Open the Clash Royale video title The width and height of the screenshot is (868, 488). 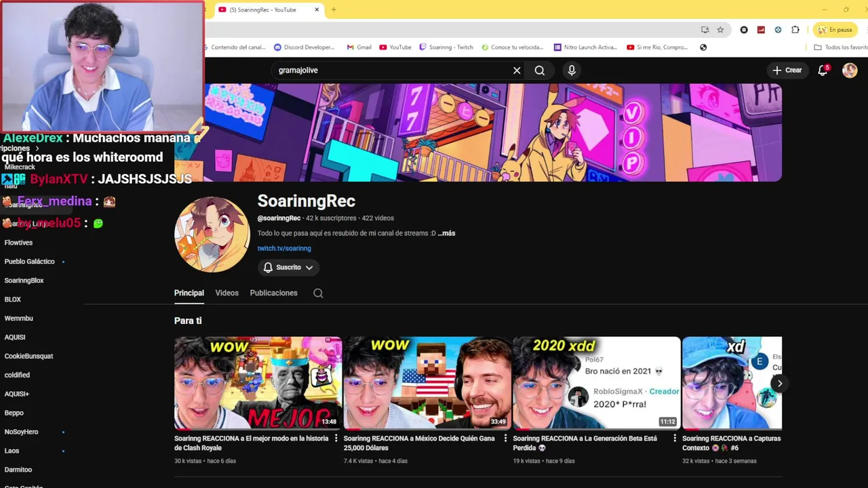252,443
